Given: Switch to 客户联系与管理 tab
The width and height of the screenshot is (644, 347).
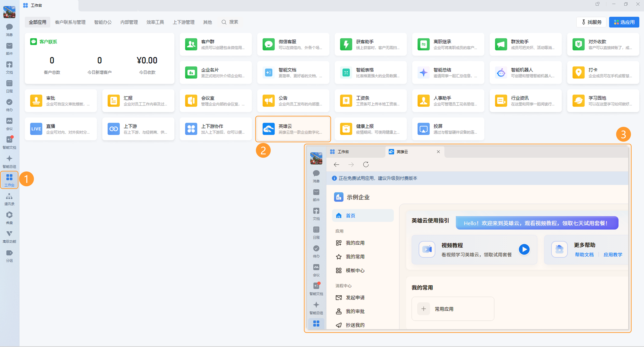Looking at the screenshot, I should coord(70,22).
